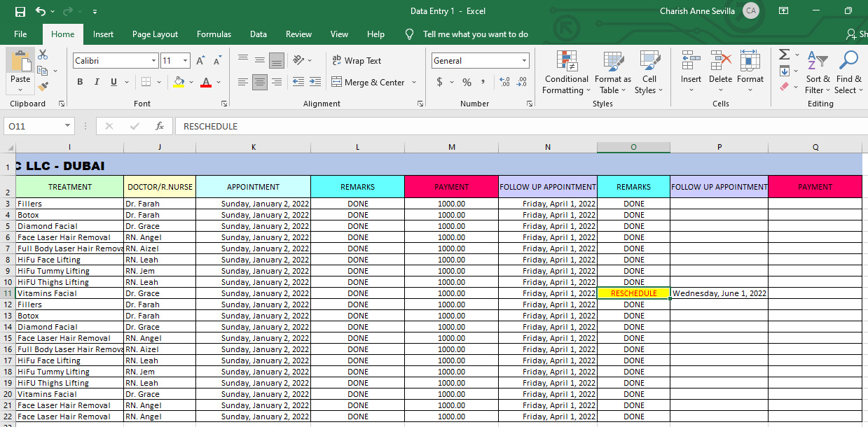This screenshot has height=427, width=868.
Task: Toggle Wrap Text for cell
Action: point(357,61)
